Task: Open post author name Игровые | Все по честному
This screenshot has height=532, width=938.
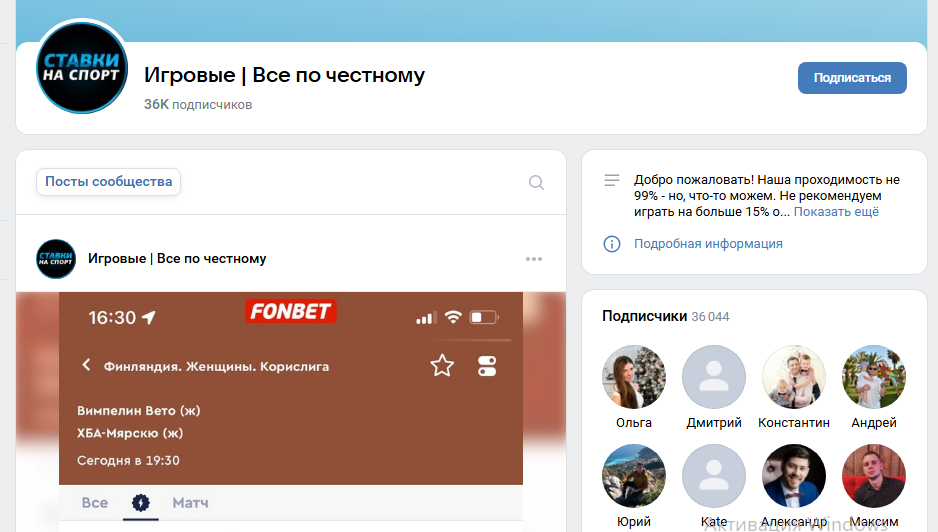Action: click(177, 259)
